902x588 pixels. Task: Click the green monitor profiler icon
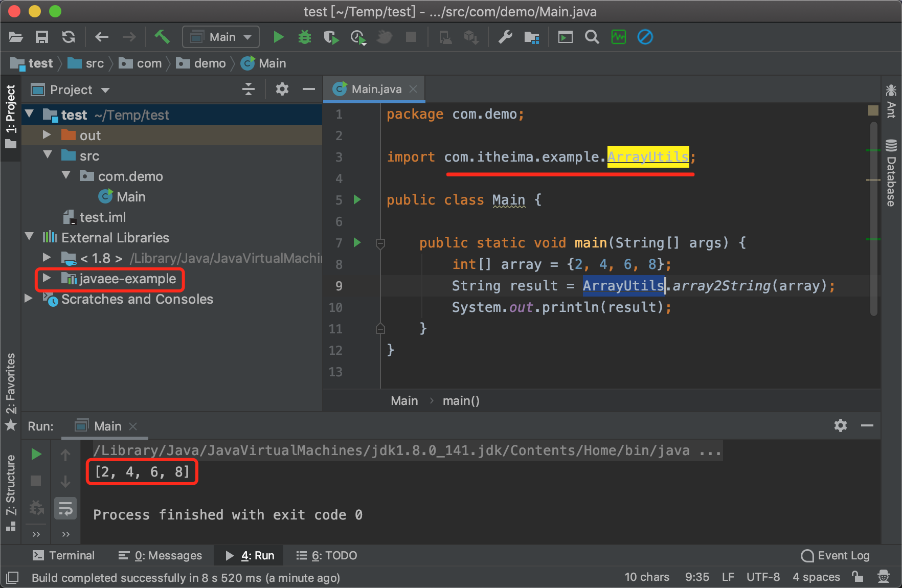[x=619, y=37]
